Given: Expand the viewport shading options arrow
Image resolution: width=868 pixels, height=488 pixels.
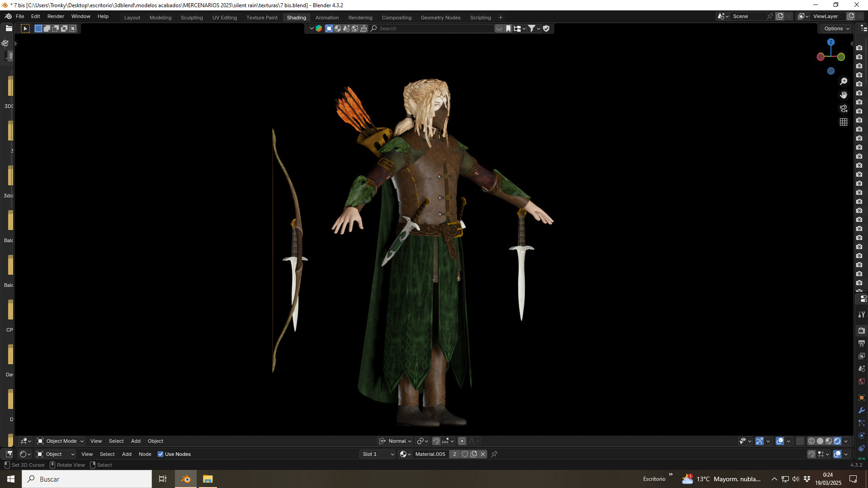Looking at the screenshot, I should point(846,441).
